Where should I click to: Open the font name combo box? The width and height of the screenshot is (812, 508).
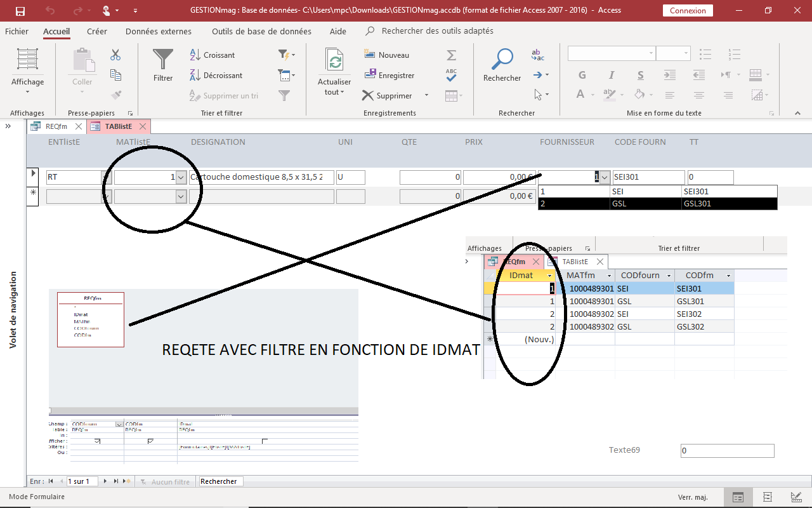click(612, 53)
